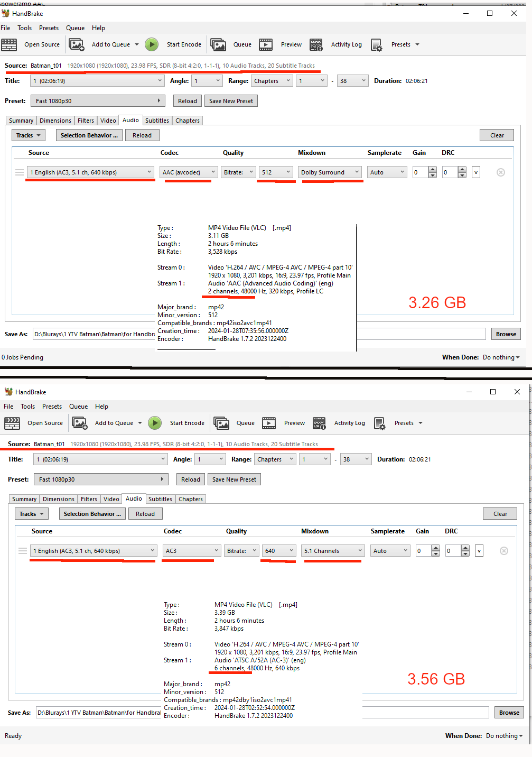Click Presets icon in top window toolbar
This screenshot has height=757, width=532.
[x=376, y=45]
